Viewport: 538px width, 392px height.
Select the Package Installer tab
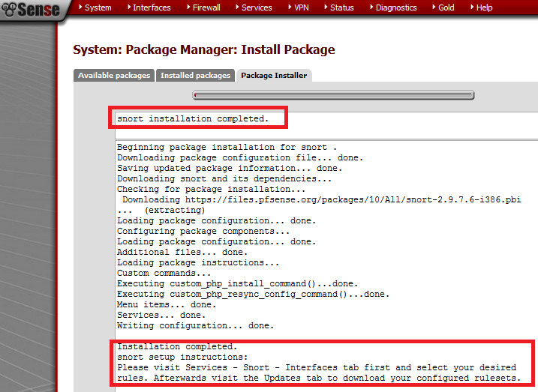(274, 76)
